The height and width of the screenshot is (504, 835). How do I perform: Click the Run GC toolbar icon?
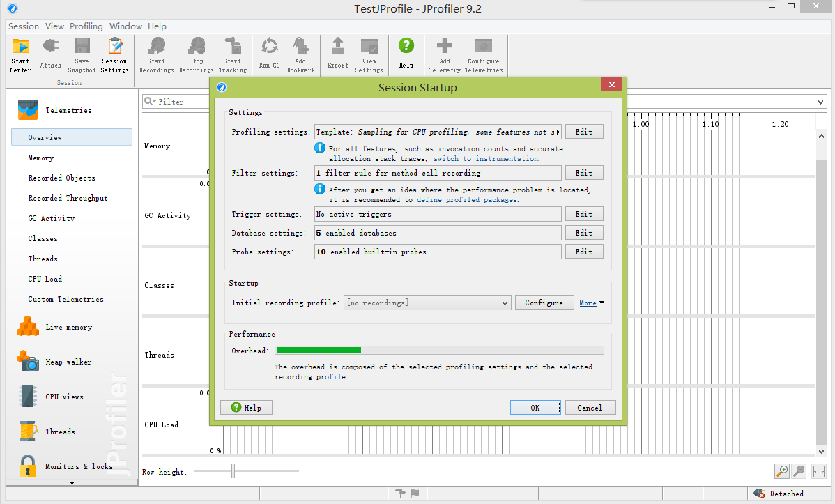(270, 53)
